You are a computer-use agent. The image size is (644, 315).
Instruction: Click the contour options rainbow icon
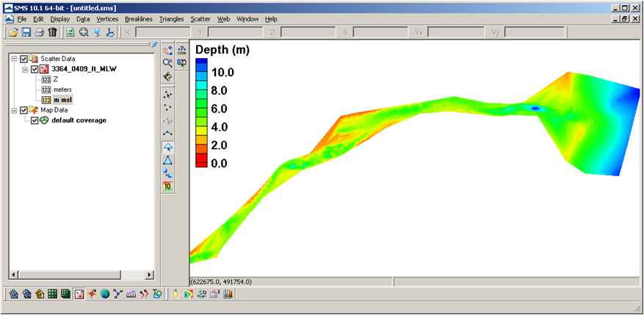coord(189,294)
